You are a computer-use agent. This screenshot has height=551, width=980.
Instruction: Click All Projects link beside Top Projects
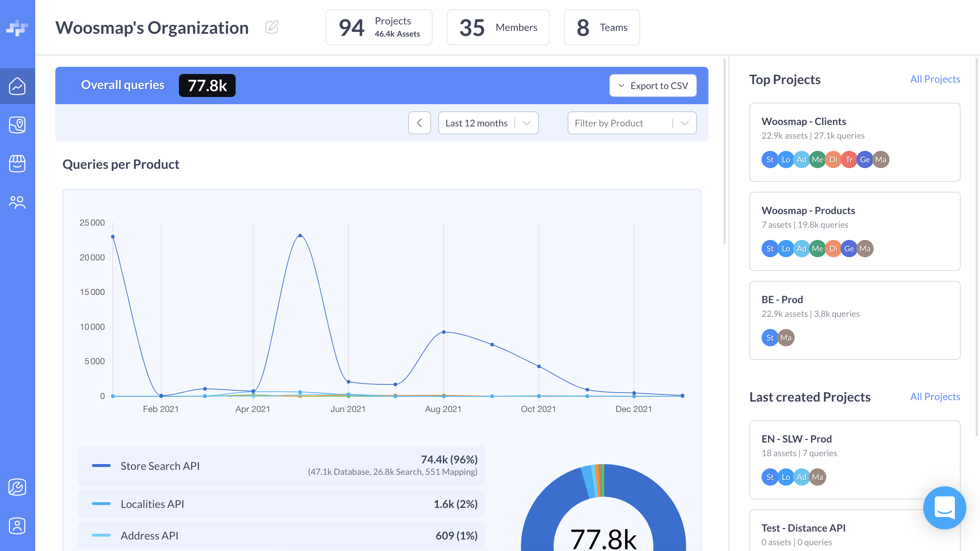(935, 79)
